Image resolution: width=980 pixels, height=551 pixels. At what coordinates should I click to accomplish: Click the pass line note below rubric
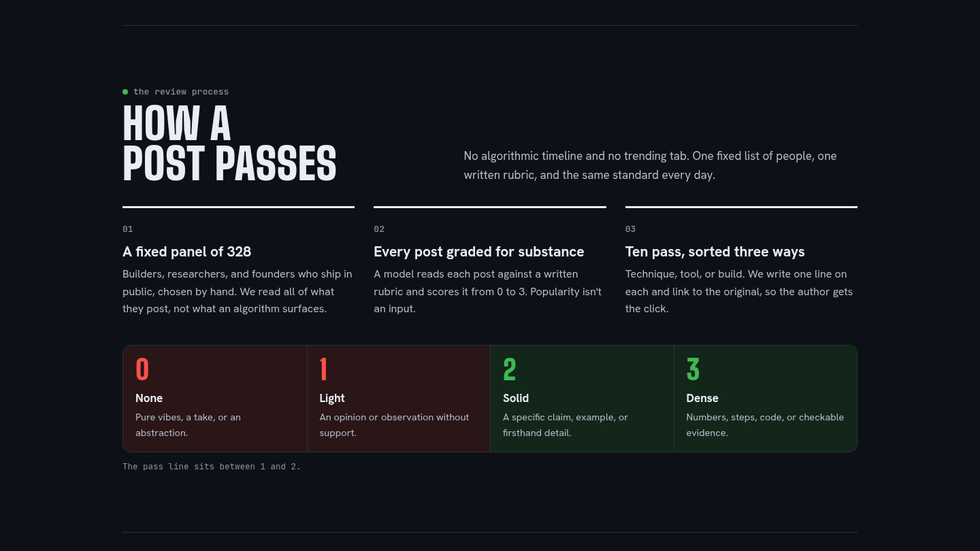point(212,467)
